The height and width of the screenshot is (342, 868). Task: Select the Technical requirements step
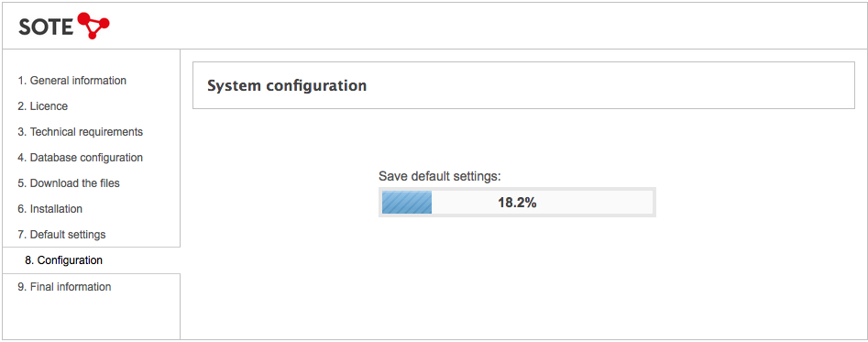pos(81,132)
